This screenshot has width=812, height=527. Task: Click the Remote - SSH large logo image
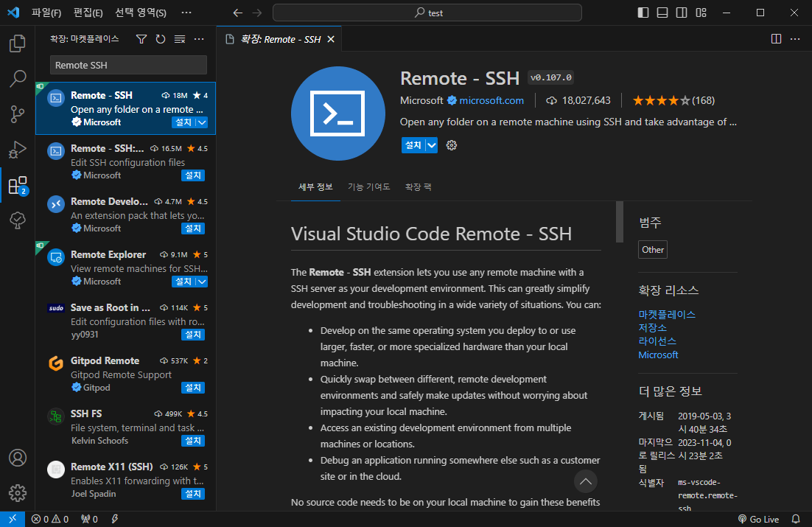point(337,114)
